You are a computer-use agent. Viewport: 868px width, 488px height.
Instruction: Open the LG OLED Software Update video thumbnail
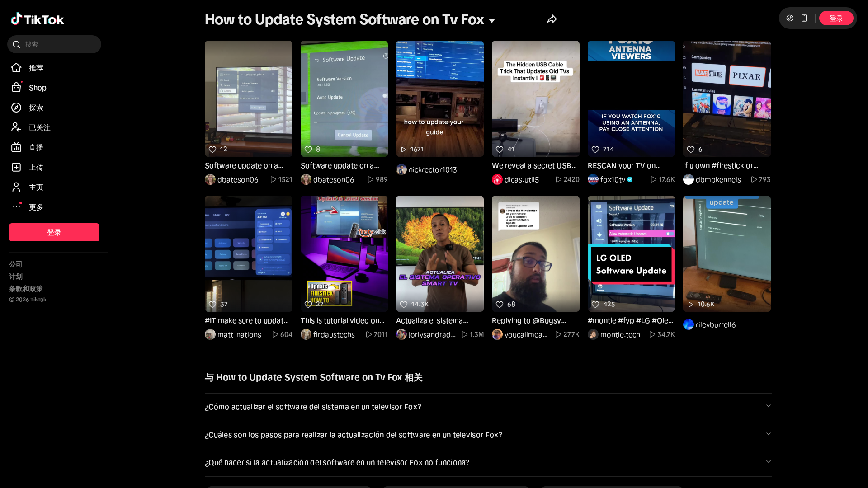[x=631, y=253]
